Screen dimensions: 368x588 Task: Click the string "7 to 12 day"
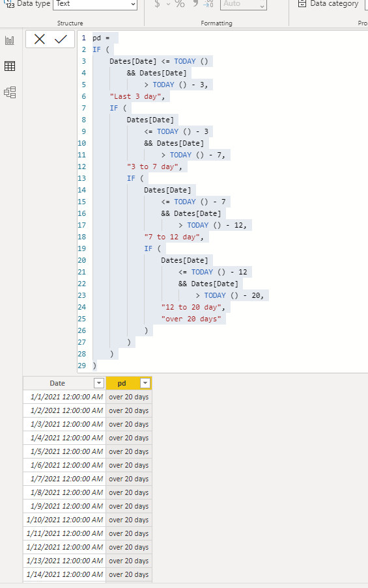(x=173, y=237)
